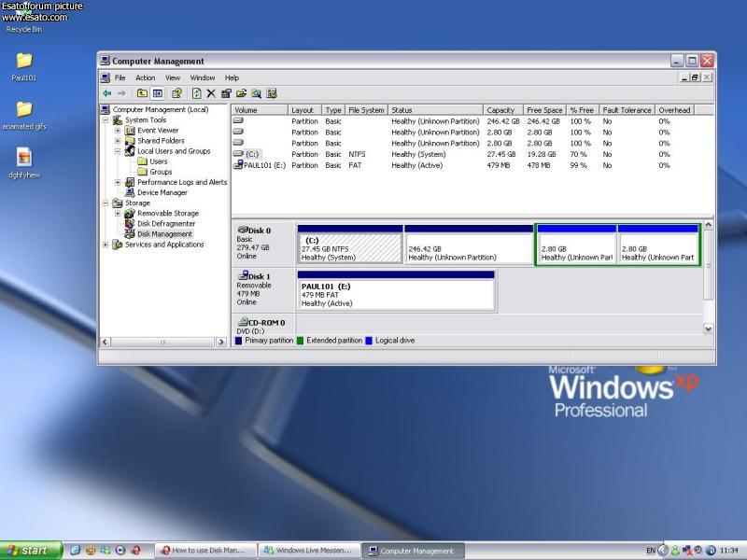Select the (C:) 27.45 GB NTFS partition block

click(x=350, y=245)
